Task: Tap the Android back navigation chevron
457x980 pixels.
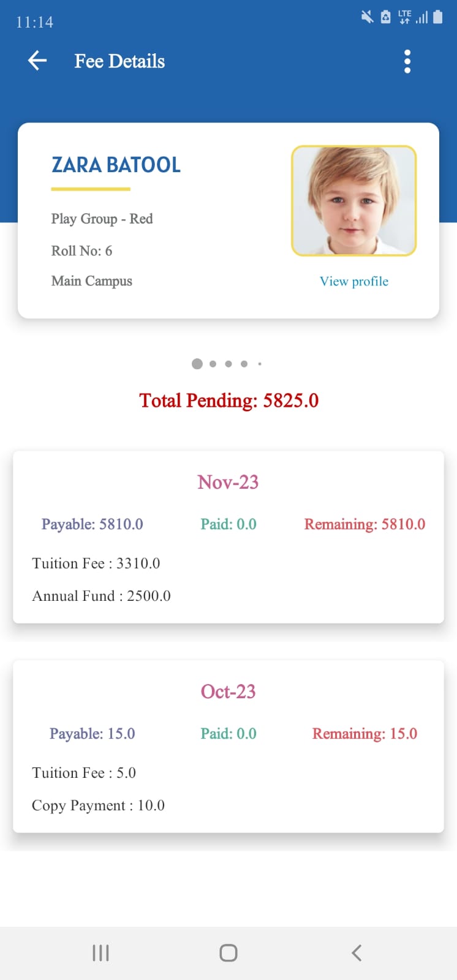Action: (x=357, y=953)
